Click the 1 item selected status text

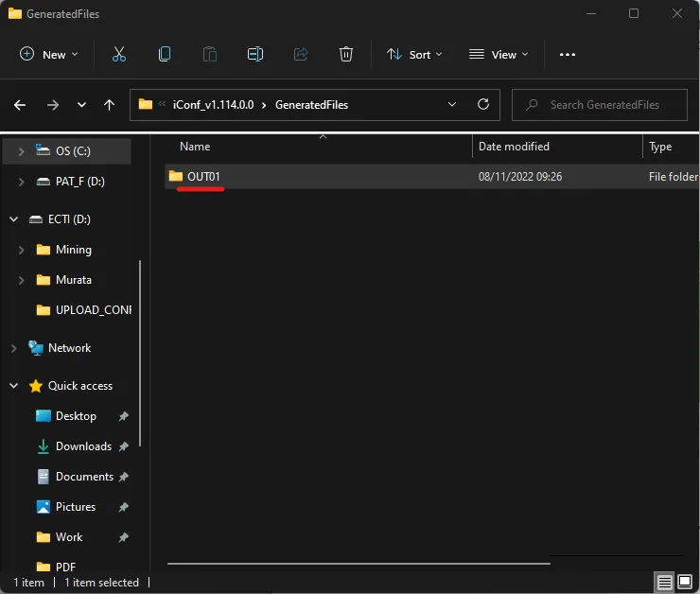coord(102,583)
